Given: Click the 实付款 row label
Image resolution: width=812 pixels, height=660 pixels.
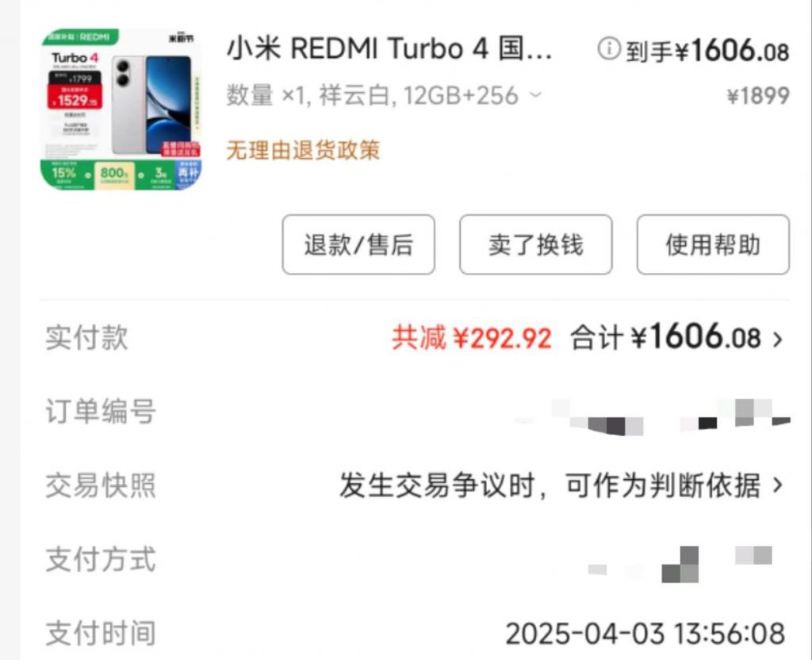Looking at the screenshot, I should pyautogui.click(x=86, y=338).
